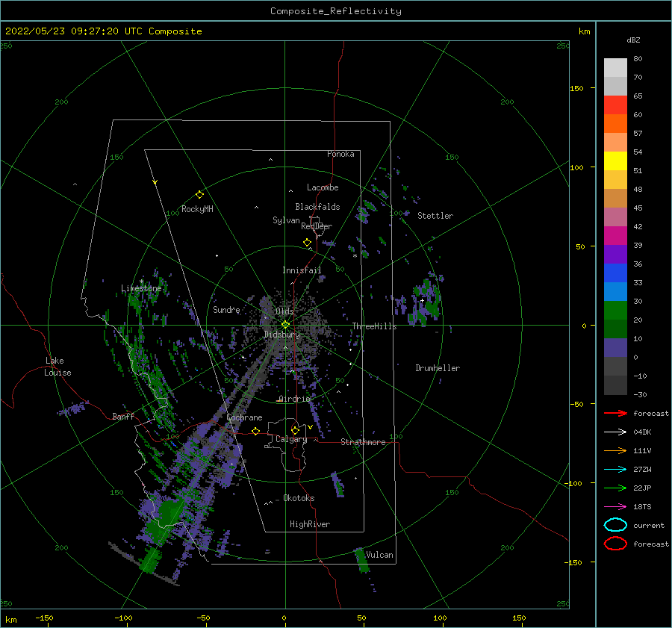Click the HighRiver label
672x628 pixels.
pos(309,524)
